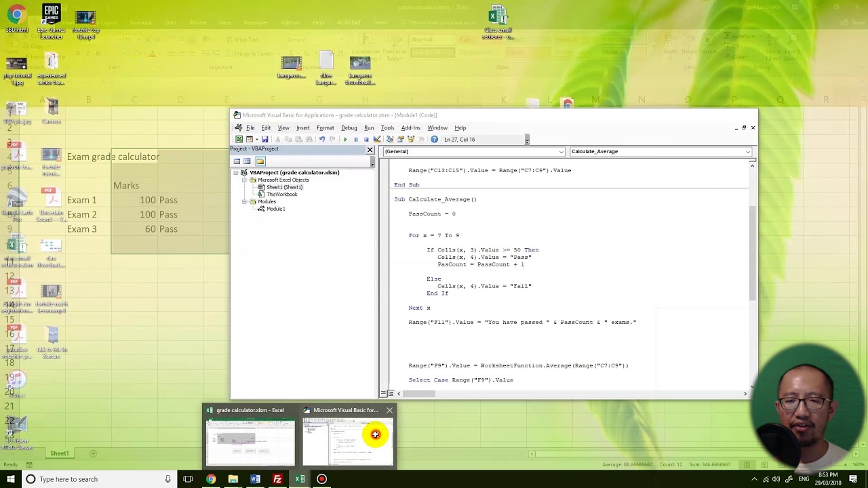Click the Copy icon in VBA toolbar
Viewport: 868px width, 488px height.
tap(288, 140)
